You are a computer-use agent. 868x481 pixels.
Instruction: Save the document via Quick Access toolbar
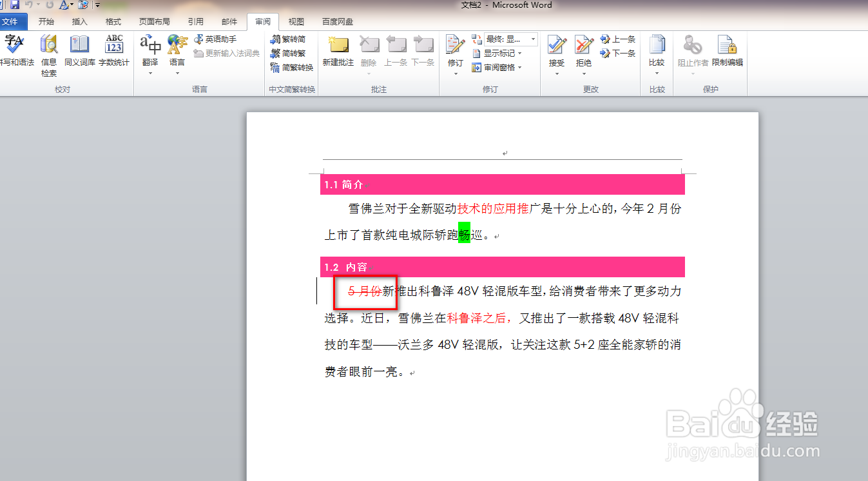pyautogui.click(x=14, y=5)
